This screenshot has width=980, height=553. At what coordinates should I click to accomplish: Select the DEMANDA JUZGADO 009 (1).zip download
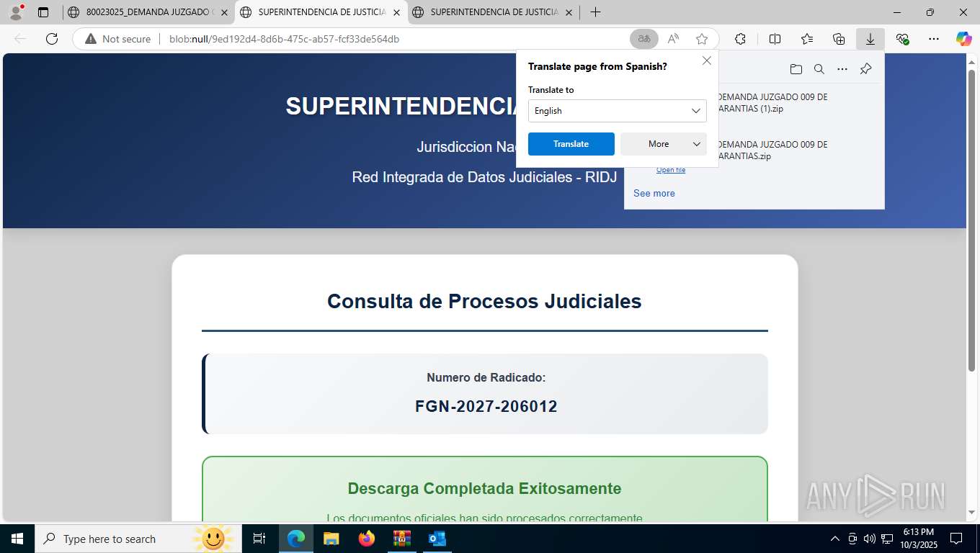(772, 103)
